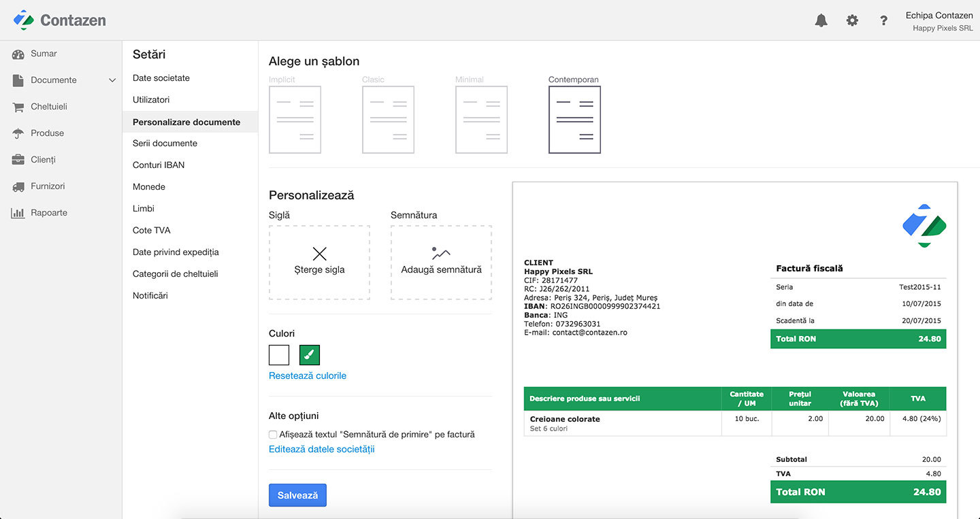Click Adaugă semnătură upload box

(x=441, y=263)
